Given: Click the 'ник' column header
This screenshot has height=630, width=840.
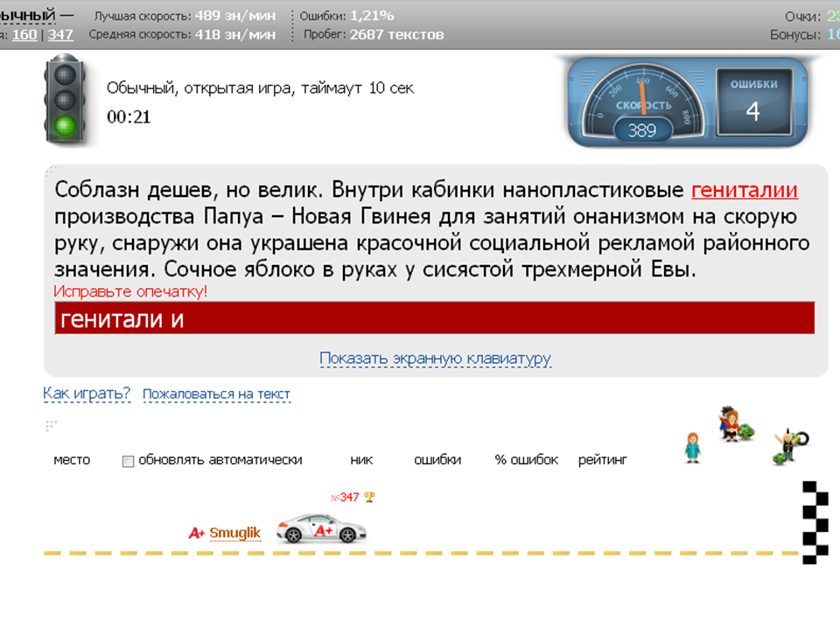Looking at the screenshot, I should (361, 459).
